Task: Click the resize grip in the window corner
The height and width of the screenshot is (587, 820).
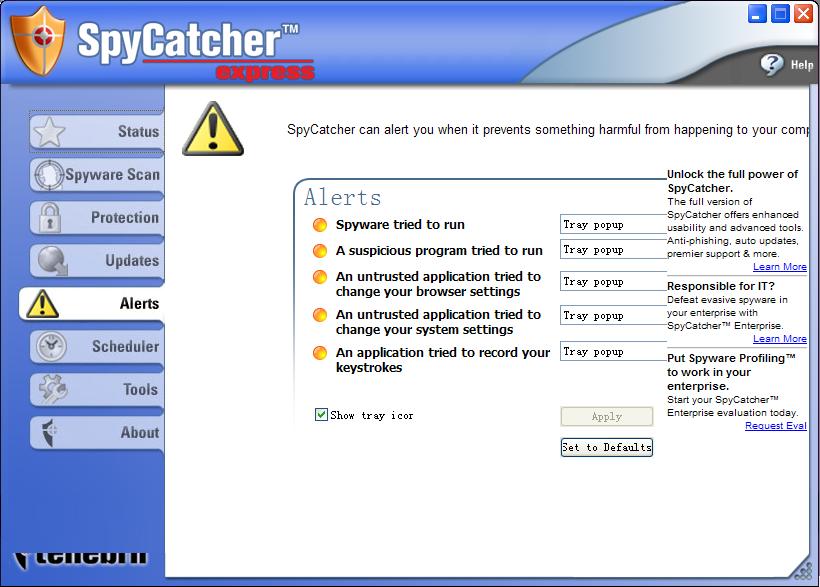Action: (x=803, y=570)
